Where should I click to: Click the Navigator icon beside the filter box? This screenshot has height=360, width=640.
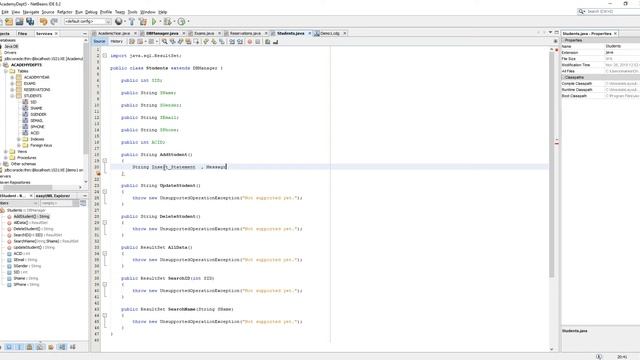pos(83,203)
